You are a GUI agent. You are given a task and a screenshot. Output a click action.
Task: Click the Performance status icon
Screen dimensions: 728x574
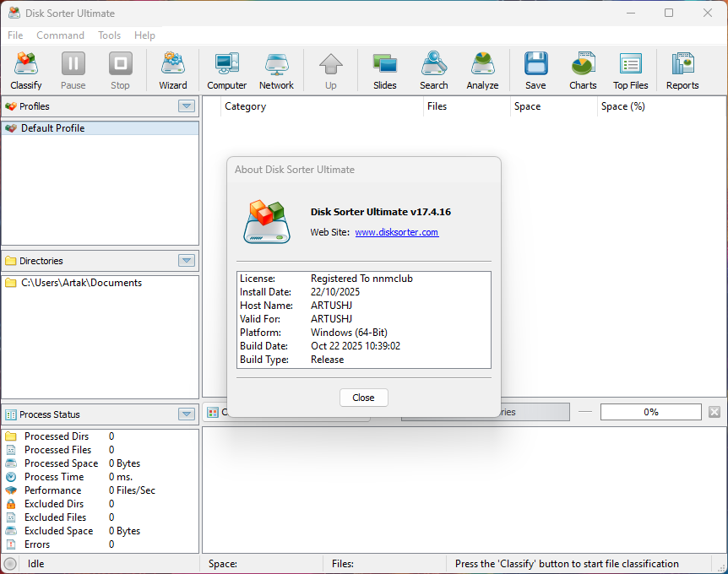[x=11, y=490]
